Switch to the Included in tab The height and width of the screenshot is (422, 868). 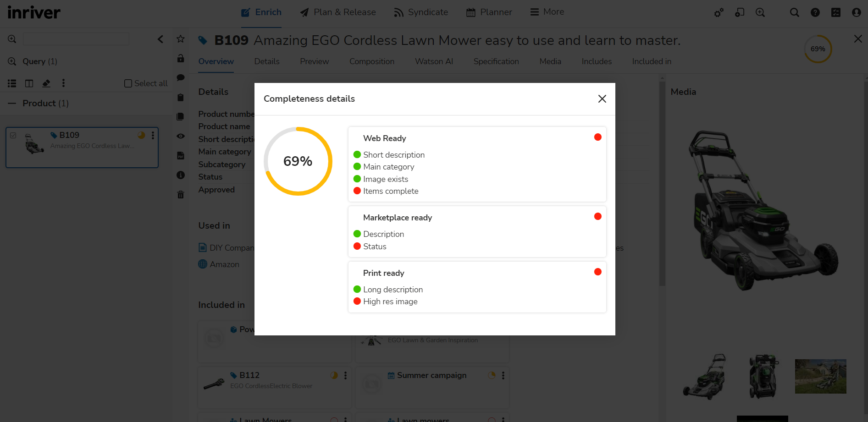652,61
